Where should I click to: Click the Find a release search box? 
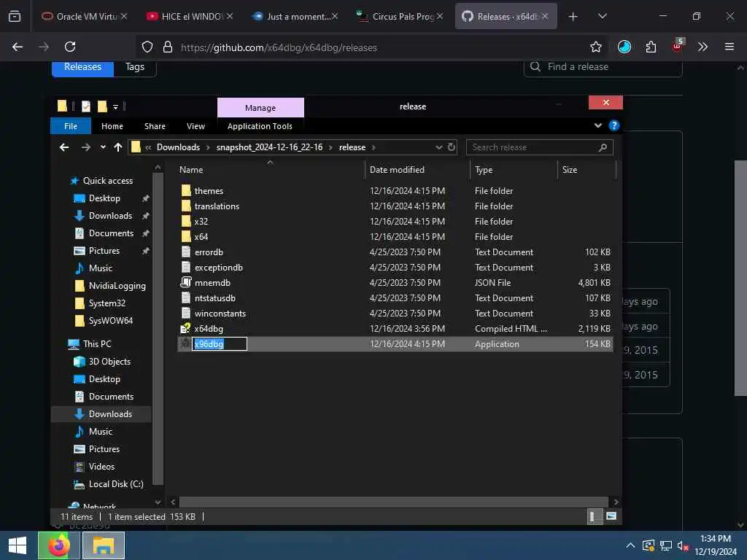click(603, 66)
